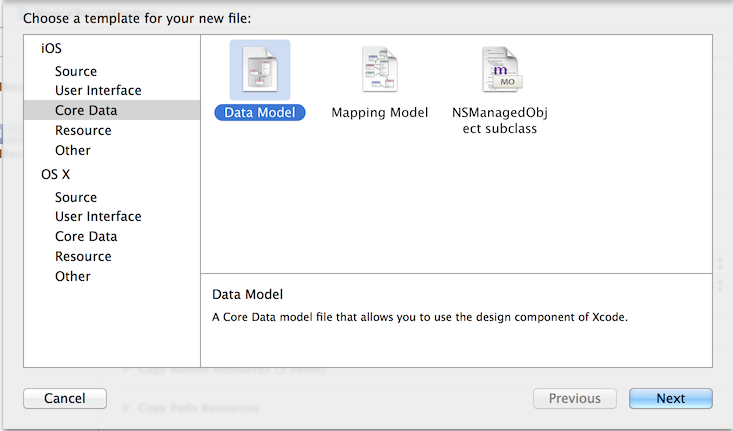Click the OS X section header
This screenshot has height=431, width=733.
pyautogui.click(x=55, y=174)
